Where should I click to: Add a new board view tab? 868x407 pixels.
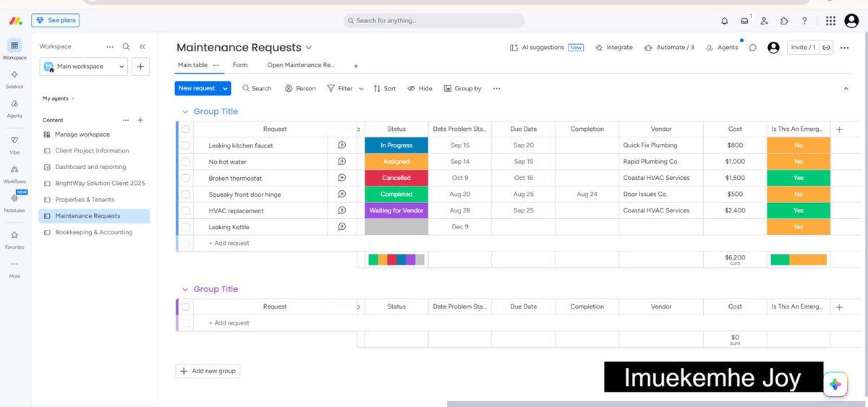pos(355,66)
